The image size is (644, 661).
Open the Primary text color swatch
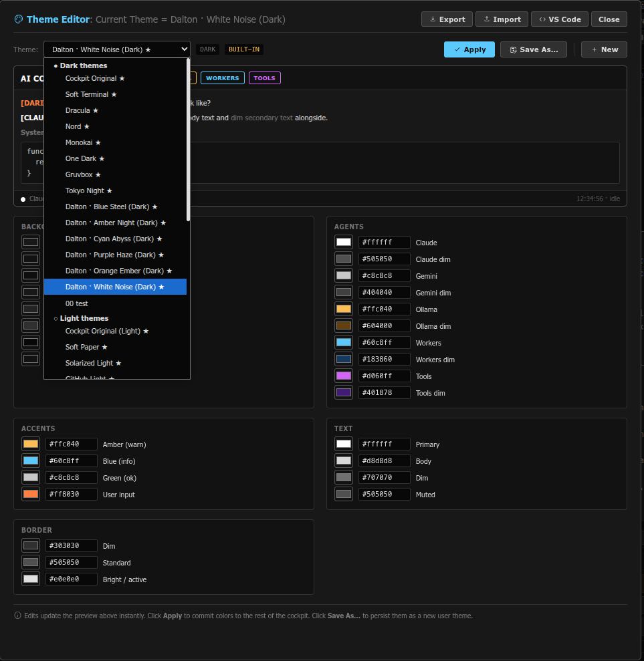click(x=344, y=444)
